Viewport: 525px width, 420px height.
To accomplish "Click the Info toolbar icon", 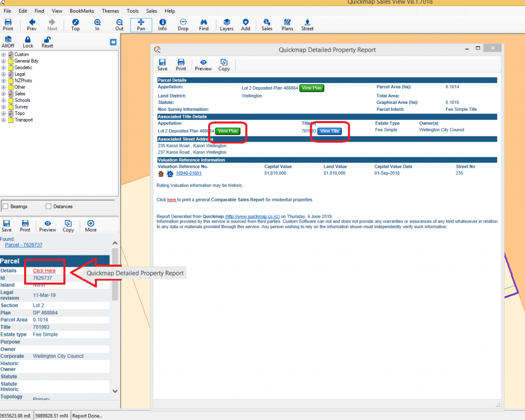I will click(x=163, y=24).
